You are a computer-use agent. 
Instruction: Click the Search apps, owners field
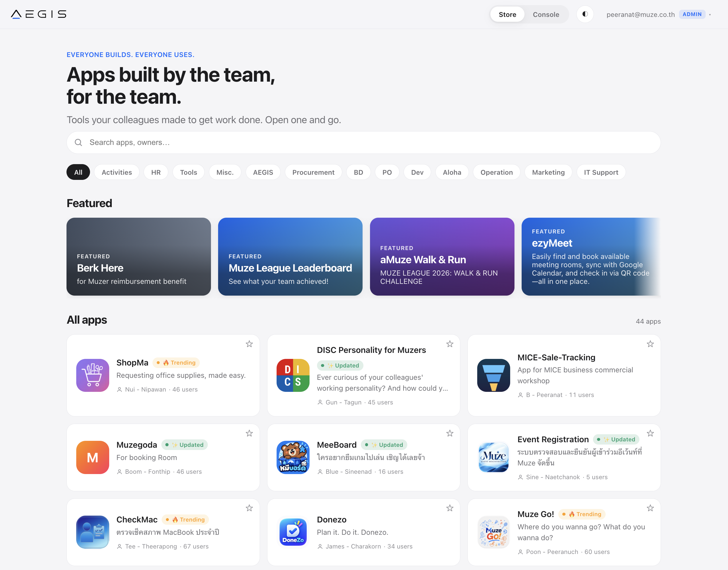(363, 143)
